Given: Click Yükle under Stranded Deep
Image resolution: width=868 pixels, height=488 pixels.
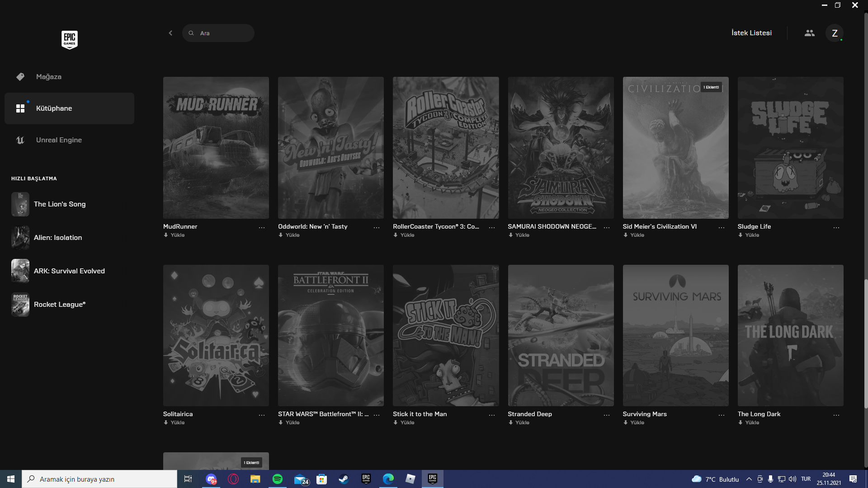Looking at the screenshot, I should pyautogui.click(x=519, y=422).
